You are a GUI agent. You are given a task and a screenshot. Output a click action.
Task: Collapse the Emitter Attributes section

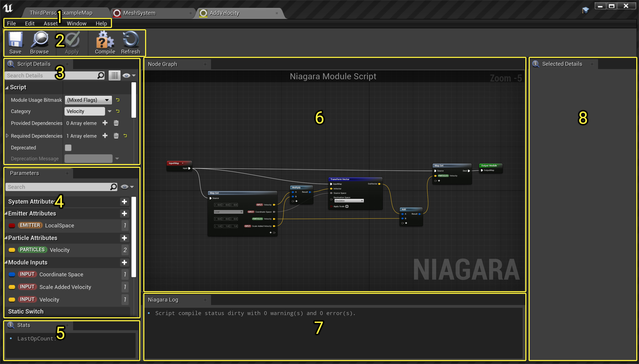pyautogui.click(x=6, y=213)
